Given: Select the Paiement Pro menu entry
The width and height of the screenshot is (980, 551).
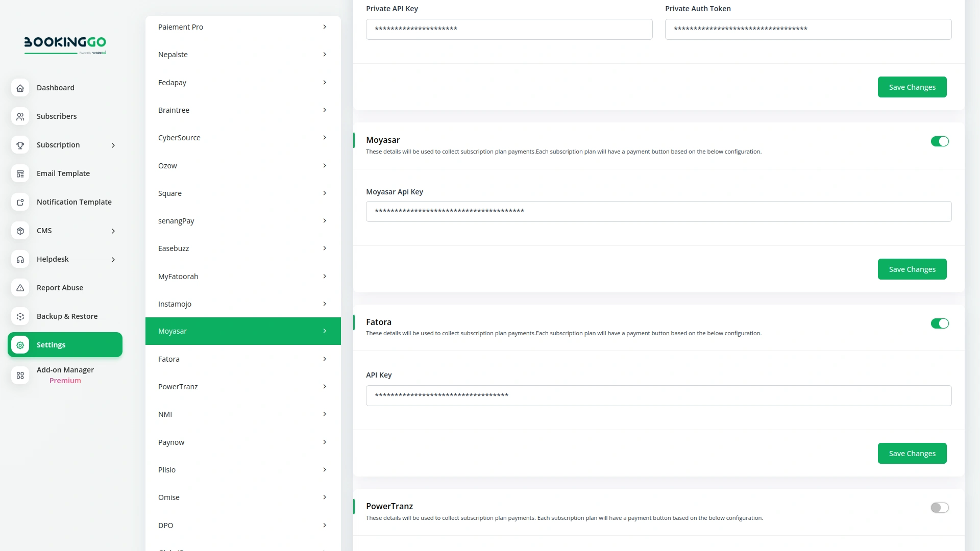Looking at the screenshot, I should 180,27.
